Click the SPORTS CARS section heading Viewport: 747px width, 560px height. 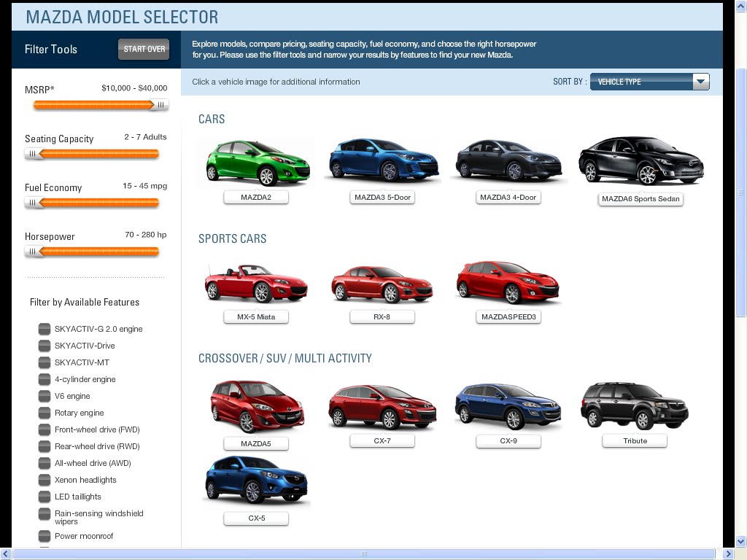tap(233, 238)
